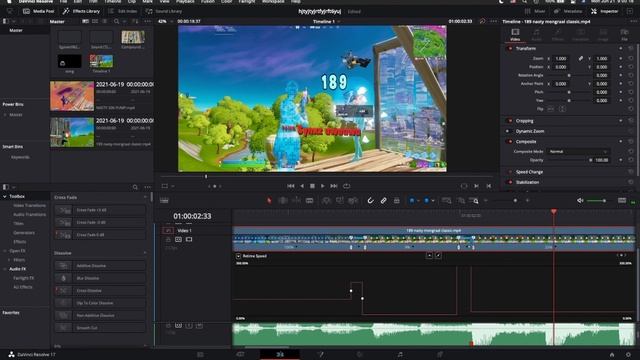The height and width of the screenshot is (360, 640).
Task: Open the blue Marker dropdown
Action: (x=429, y=200)
